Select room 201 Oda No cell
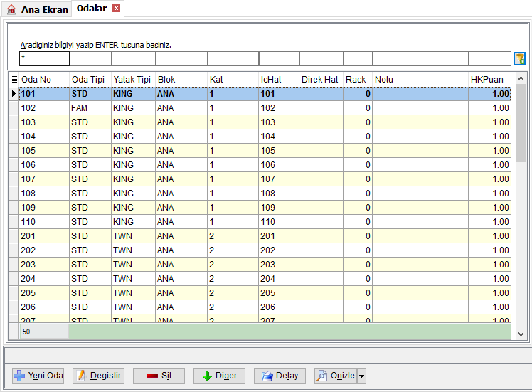The image size is (532, 392). pyautogui.click(x=44, y=236)
